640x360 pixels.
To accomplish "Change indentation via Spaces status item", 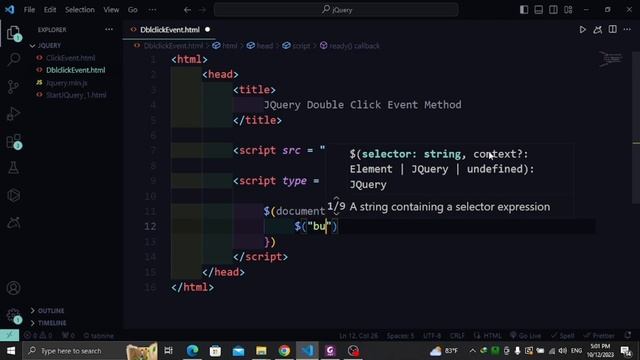I will point(400,336).
